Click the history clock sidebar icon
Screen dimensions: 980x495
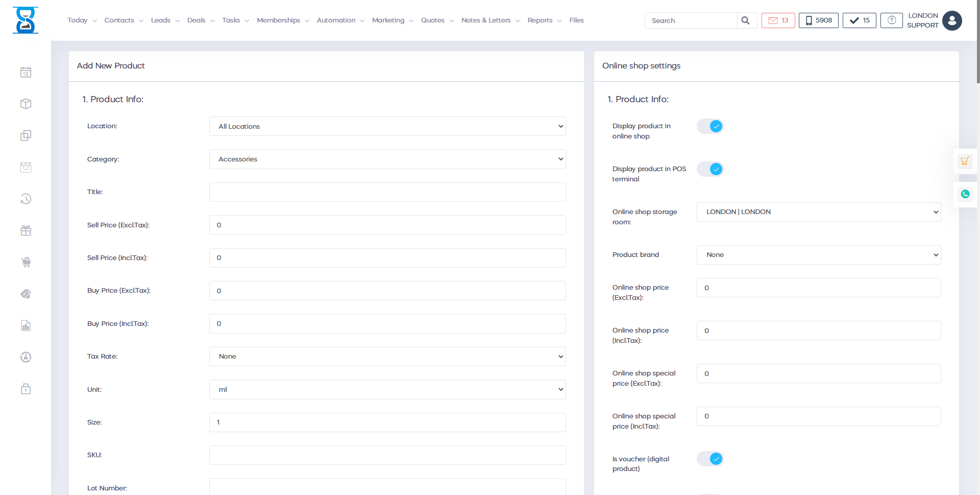tap(26, 199)
